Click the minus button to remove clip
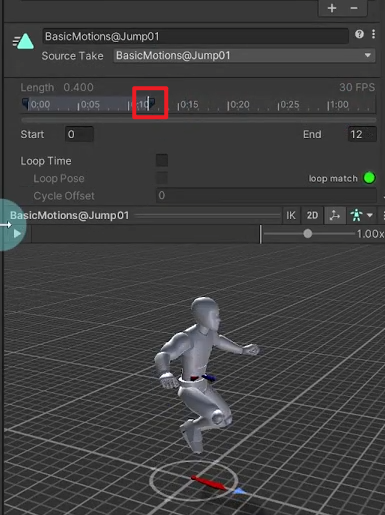Viewport: 385px width, 515px height. click(354, 8)
